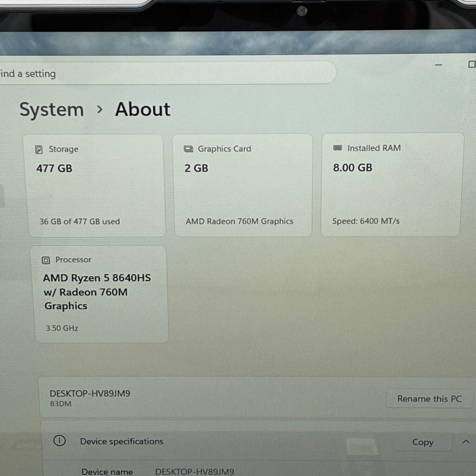Click the Device name row label

107,472
